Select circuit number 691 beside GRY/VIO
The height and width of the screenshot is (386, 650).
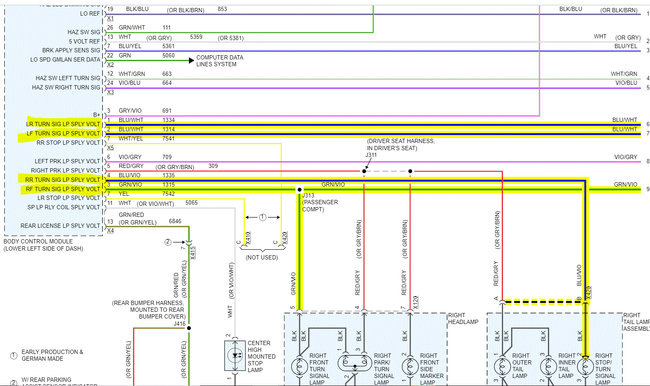coord(167,111)
